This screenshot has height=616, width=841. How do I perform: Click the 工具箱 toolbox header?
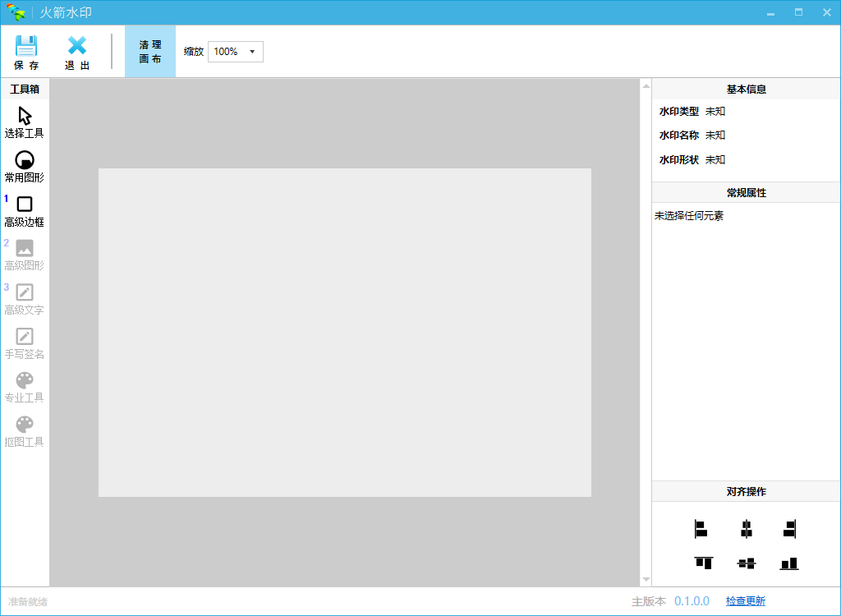pyautogui.click(x=25, y=89)
